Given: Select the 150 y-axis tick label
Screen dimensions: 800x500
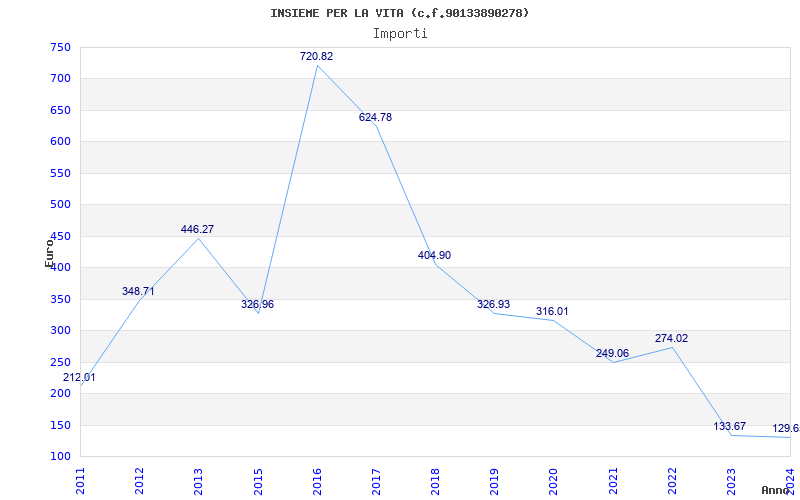Looking at the screenshot, I should click(60, 425).
